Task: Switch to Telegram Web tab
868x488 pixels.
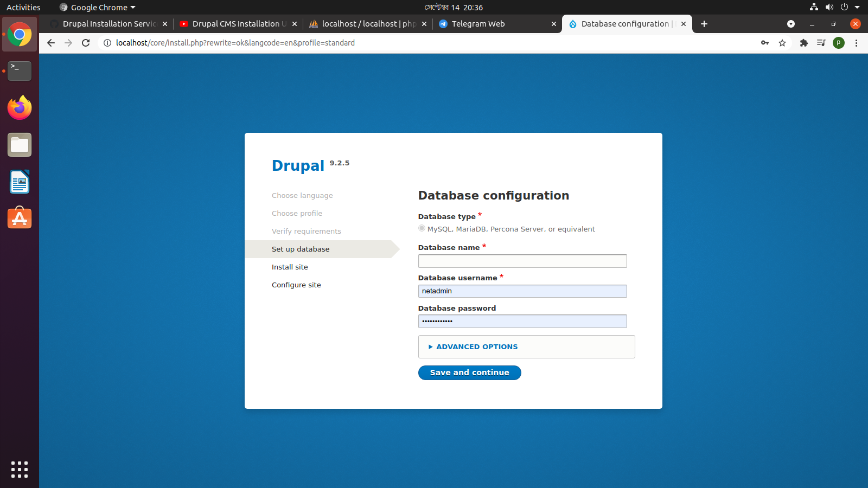Action: (497, 24)
